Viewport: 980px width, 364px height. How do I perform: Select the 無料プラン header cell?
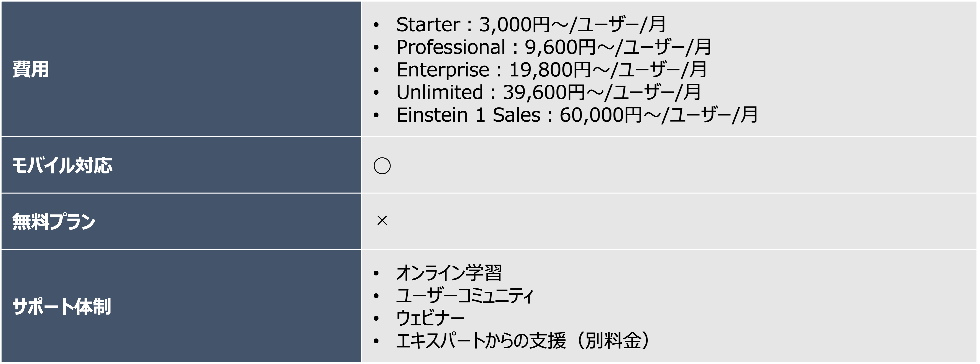pos(54,222)
